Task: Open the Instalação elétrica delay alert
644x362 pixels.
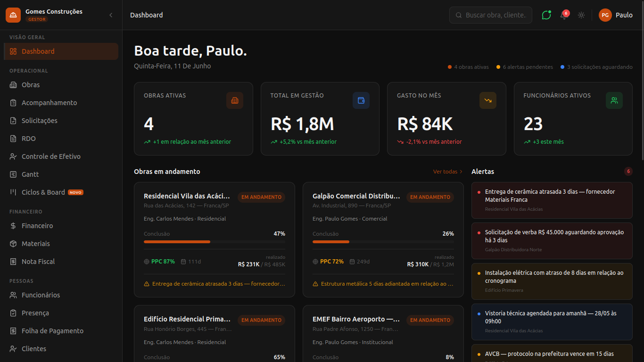Action: pos(552,281)
